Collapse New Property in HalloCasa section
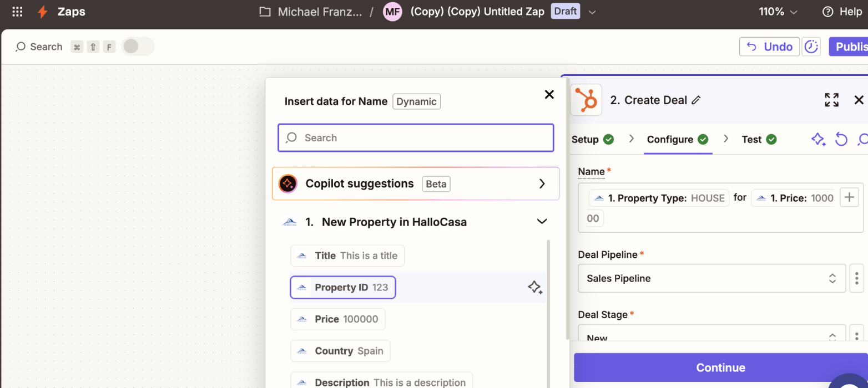The width and height of the screenshot is (868, 388). (x=542, y=222)
